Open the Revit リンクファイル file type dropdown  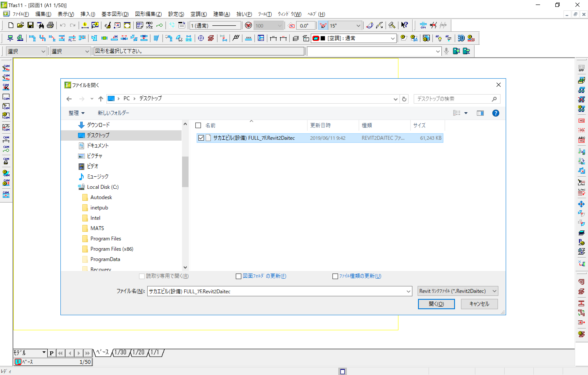pos(457,291)
